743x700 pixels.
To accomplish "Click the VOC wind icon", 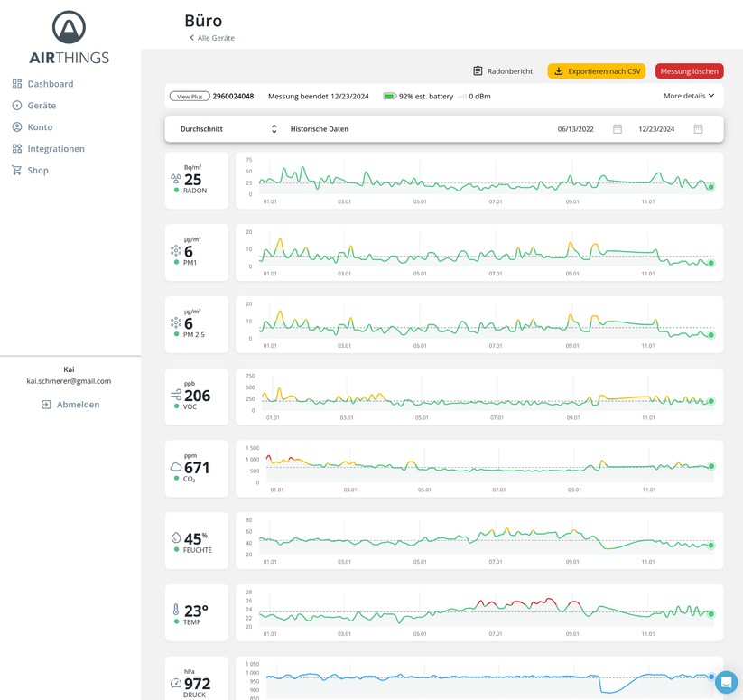I will tap(176, 395).
